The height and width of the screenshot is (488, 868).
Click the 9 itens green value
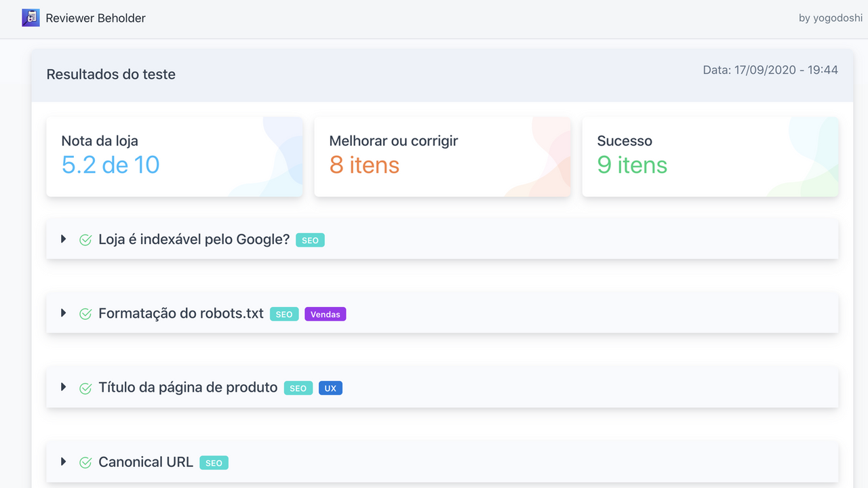click(632, 165)
